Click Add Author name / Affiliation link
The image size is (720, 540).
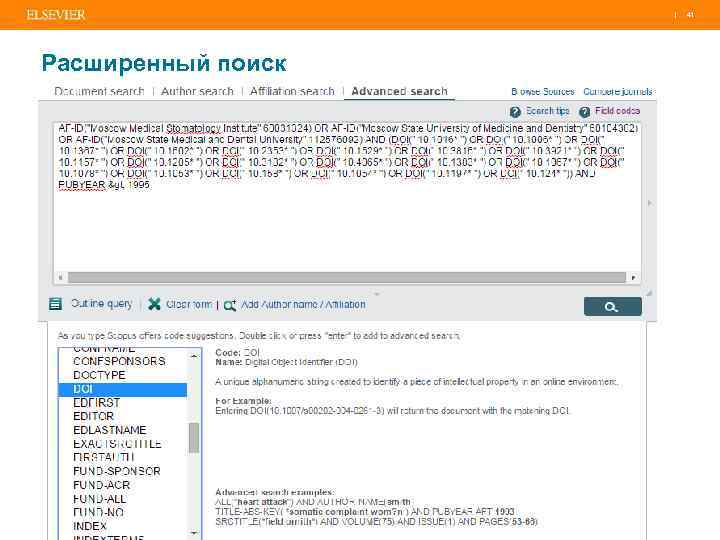click(x=303, y=304)
